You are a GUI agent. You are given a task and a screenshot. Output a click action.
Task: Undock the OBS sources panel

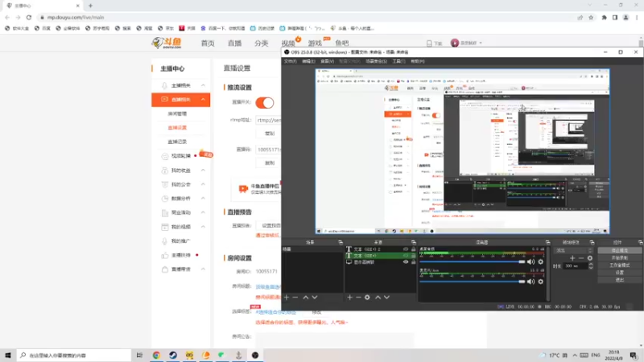pos(413,243)
